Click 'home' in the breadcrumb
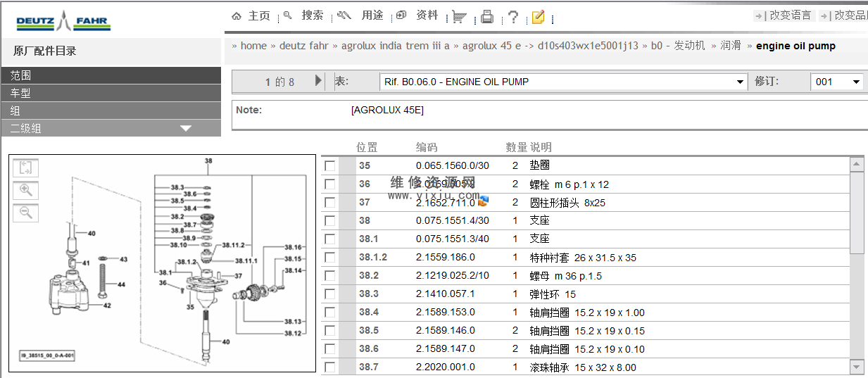Viewport: 868px width, 378px height. [x=253, y=46]
